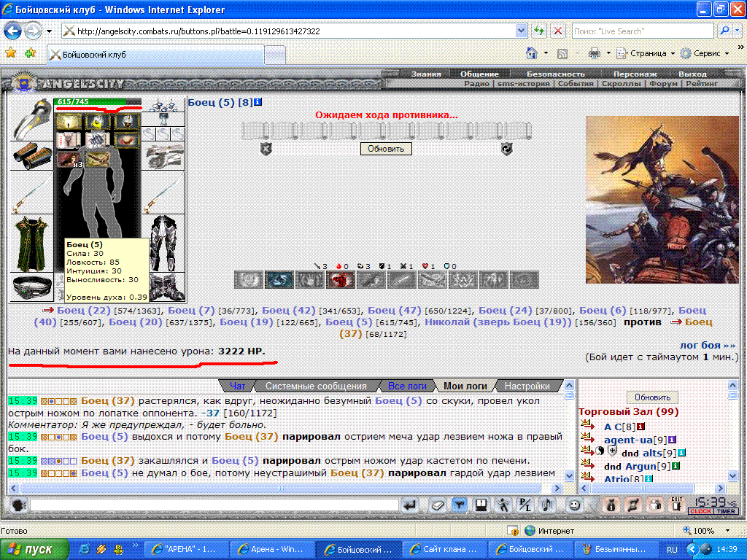
Task: Toggle the P/L translit icon
Action: click(525, 505)
